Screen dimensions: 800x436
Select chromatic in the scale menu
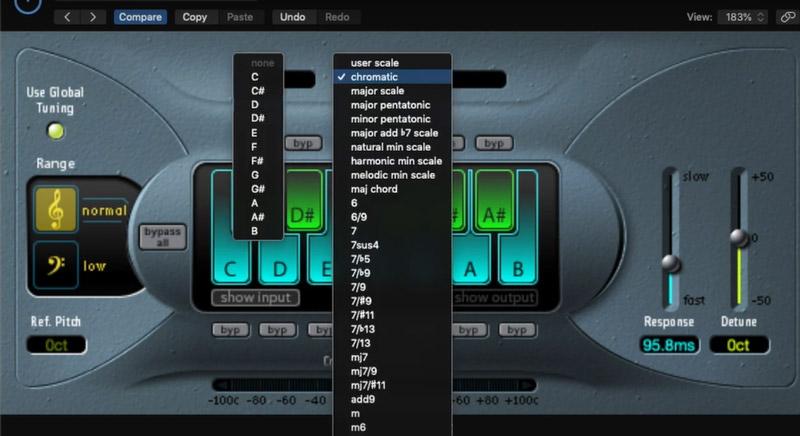[x=392, y=77]
